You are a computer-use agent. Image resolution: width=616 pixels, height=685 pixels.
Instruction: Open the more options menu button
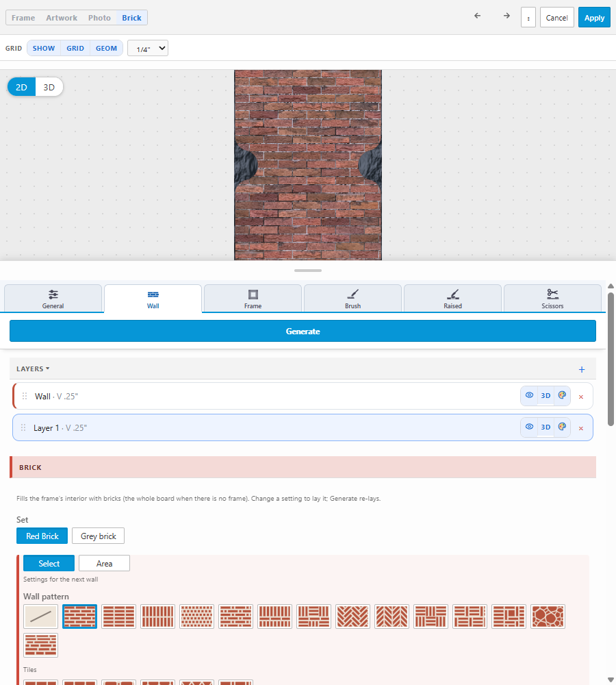528,18
